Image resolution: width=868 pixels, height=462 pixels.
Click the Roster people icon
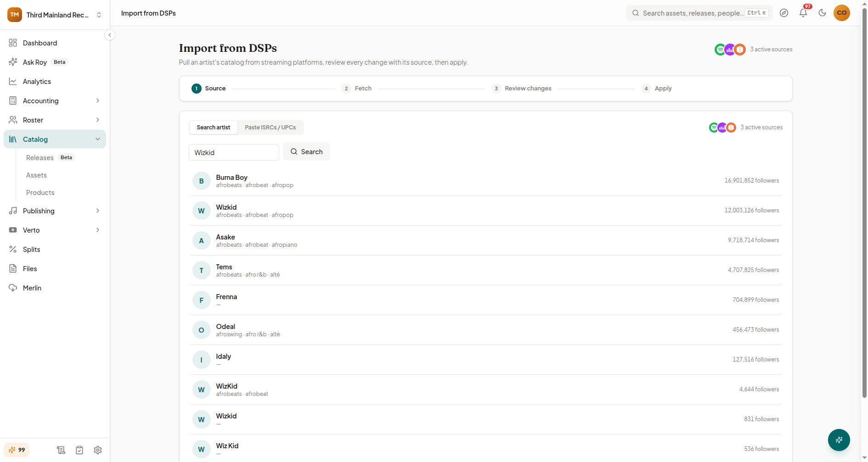click(x=13, y=120)
